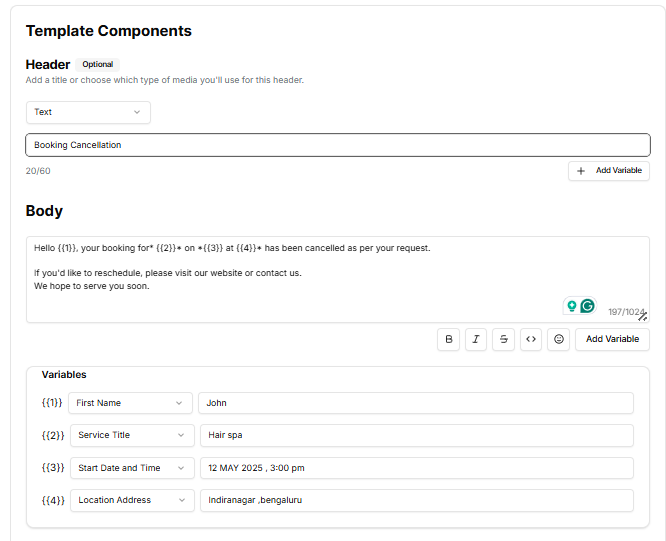Insert code formatting with monospace icon

531,339
